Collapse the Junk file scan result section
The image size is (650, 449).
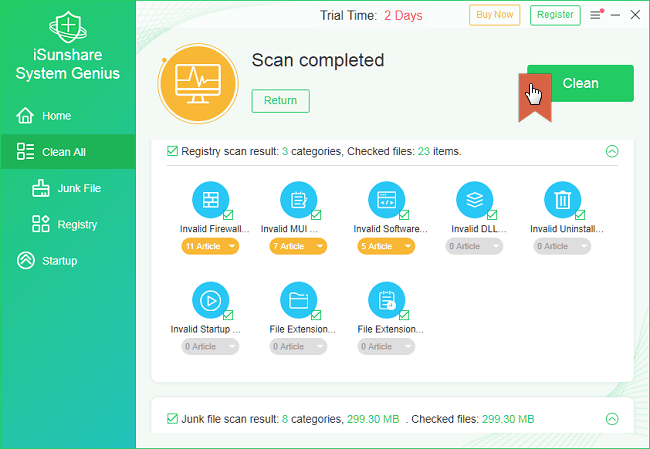612,419
